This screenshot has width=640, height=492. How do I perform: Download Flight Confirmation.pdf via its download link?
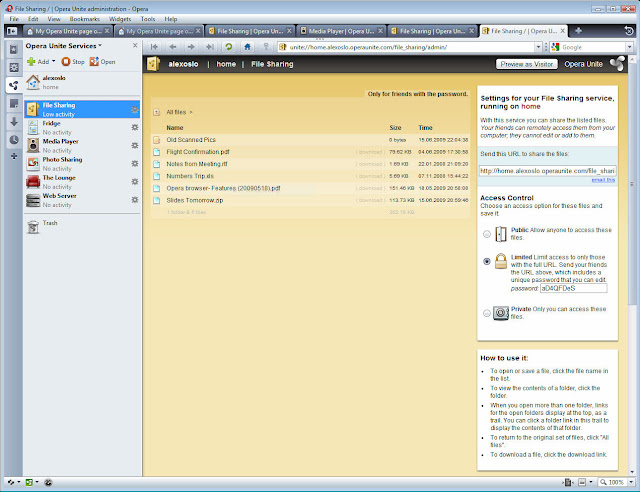pyautogui.click(x=370, y=152)
